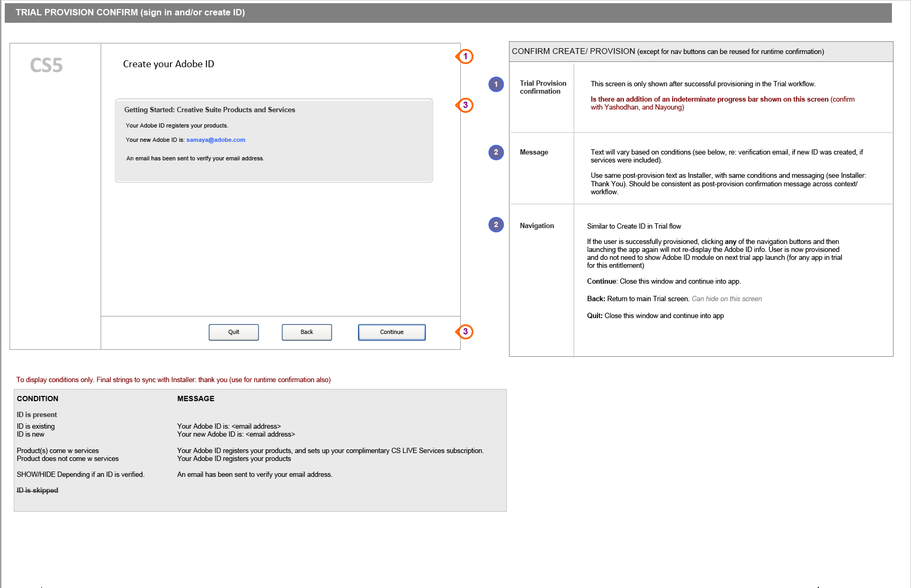Viewport: 911px width, 588px height.
Task: Select 'Quit: Close this window' description
Action: (x=655, y=315)
